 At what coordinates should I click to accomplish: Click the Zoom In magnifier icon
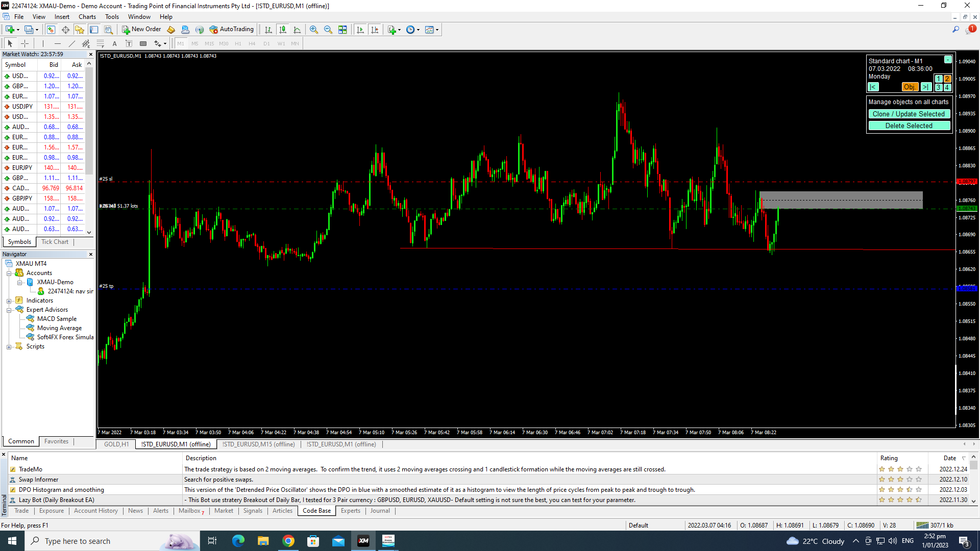[314, 30]
